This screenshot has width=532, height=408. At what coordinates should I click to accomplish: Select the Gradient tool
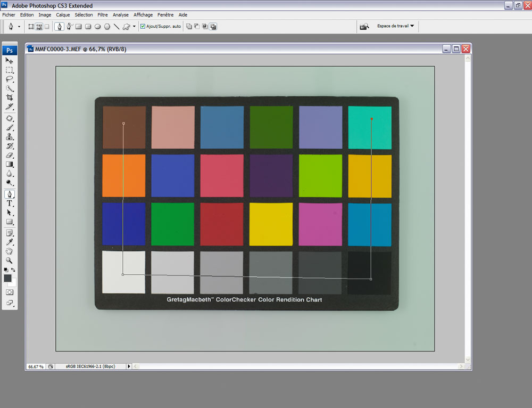point(9,165)
